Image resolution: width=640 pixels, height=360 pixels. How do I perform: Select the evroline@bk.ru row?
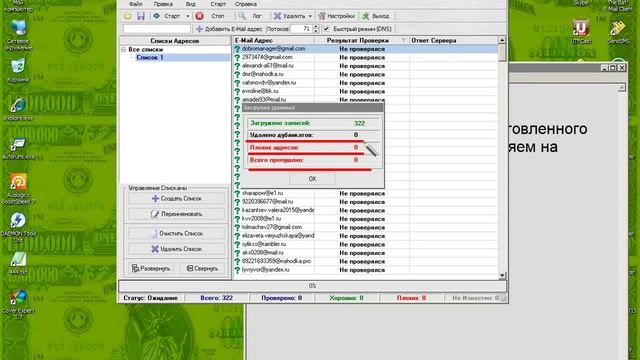[366, 91]
